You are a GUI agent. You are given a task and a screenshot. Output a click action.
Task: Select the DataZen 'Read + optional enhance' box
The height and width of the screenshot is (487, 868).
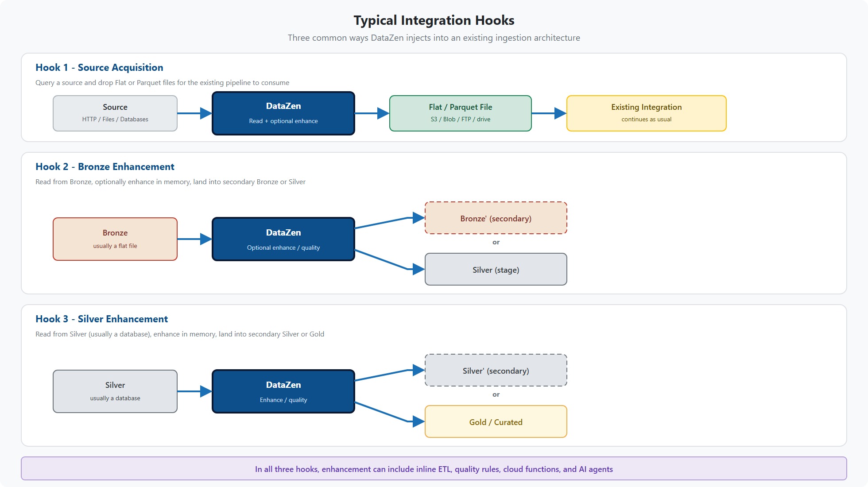point(283,113)
